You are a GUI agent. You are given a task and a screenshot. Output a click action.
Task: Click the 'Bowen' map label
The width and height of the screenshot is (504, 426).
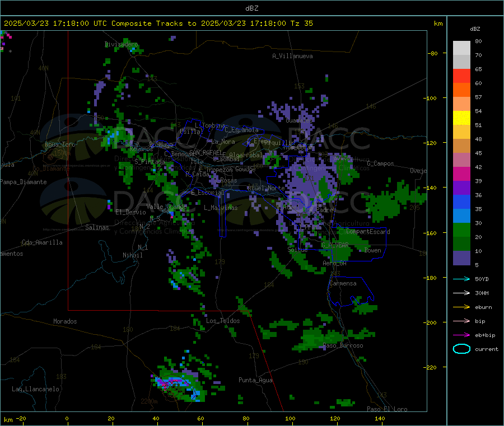tap(372, 250)
